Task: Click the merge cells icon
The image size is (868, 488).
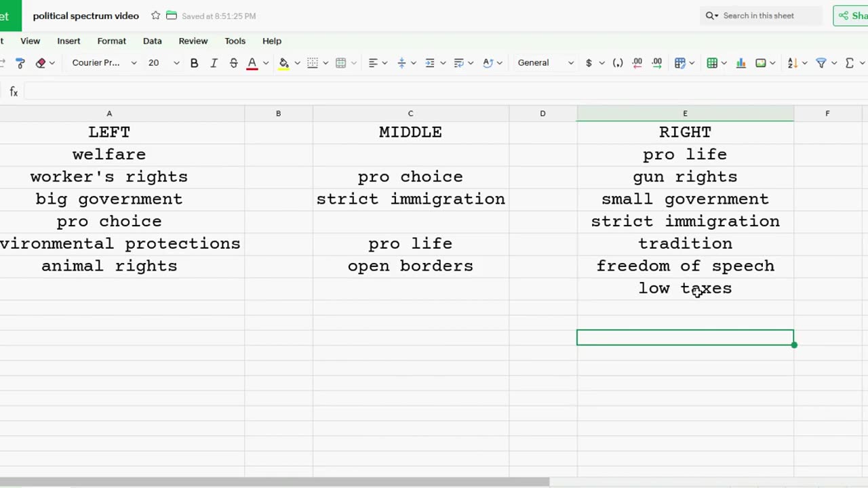Action: (341, 63)
